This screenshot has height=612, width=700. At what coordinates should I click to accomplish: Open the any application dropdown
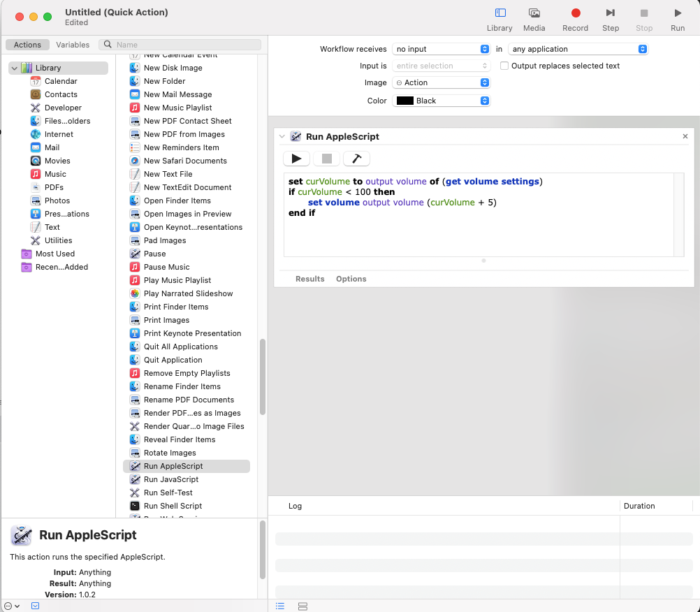point(578,49)
